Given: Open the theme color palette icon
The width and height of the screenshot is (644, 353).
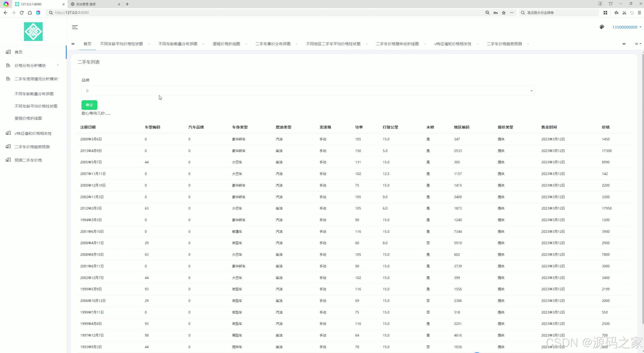Looking at the screenshot, I should click(602, 27).
